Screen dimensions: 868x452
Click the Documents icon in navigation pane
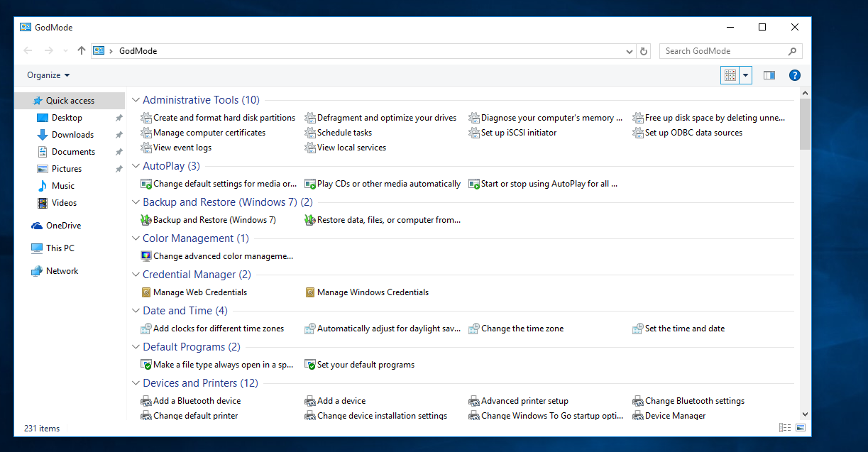(42, 152)
